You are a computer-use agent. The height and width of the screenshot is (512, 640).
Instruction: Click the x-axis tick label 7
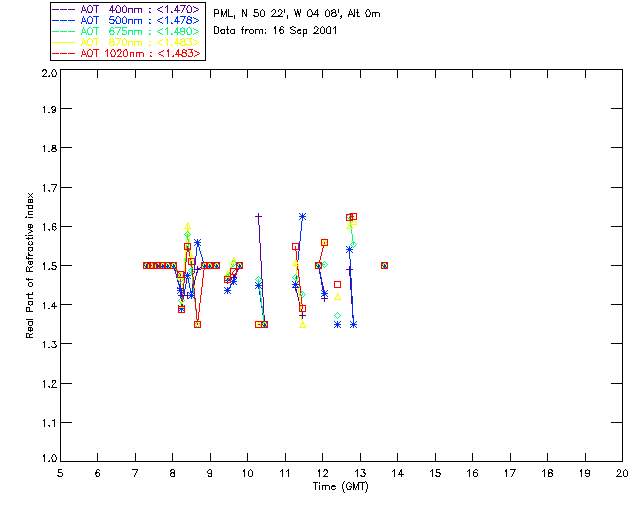pos(135,473)
